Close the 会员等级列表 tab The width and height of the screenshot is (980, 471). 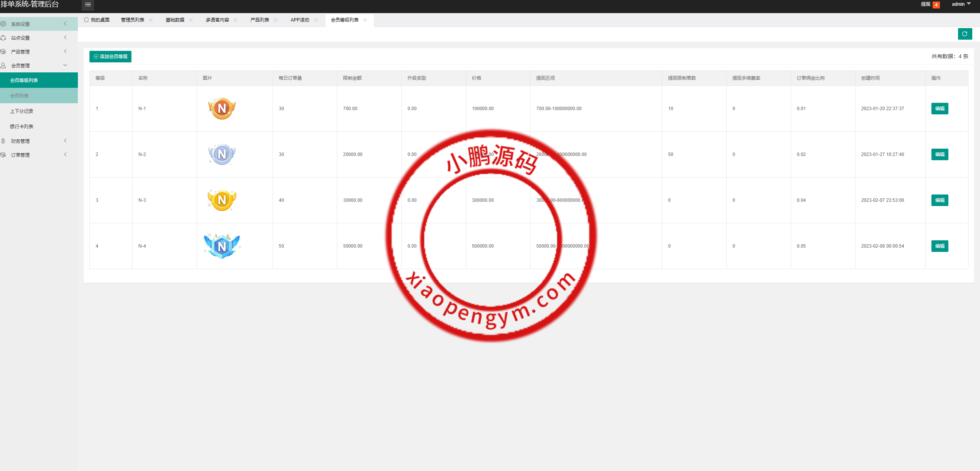[x=365, y=20]
